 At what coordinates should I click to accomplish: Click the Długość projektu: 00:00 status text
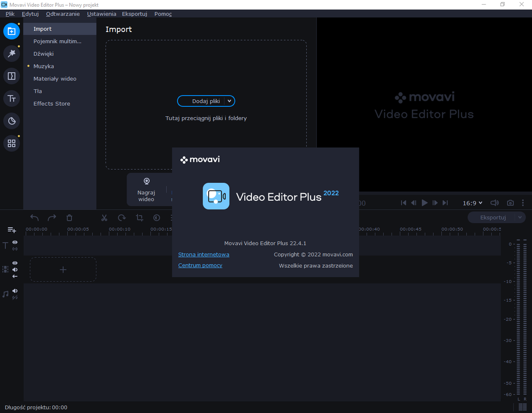[x=36, y=407]
